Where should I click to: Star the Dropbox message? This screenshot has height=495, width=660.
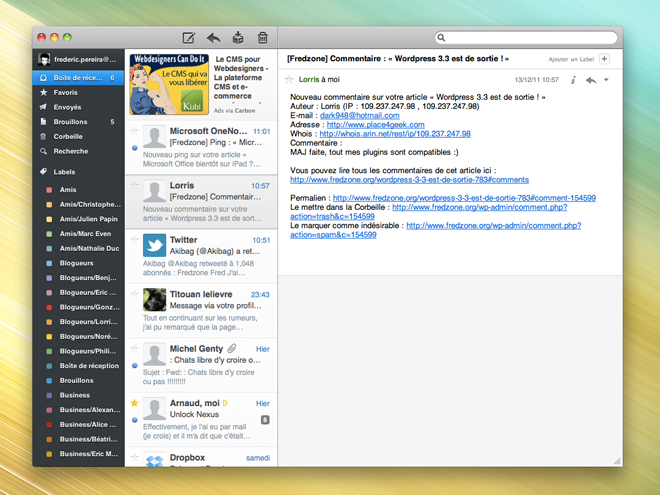click(135, 457)
